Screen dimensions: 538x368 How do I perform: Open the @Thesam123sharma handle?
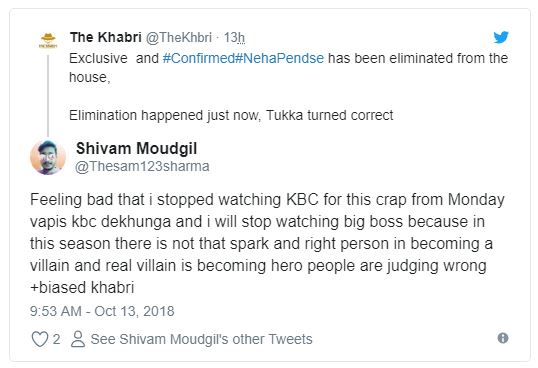pyautogui.click(x=142, y=166)
